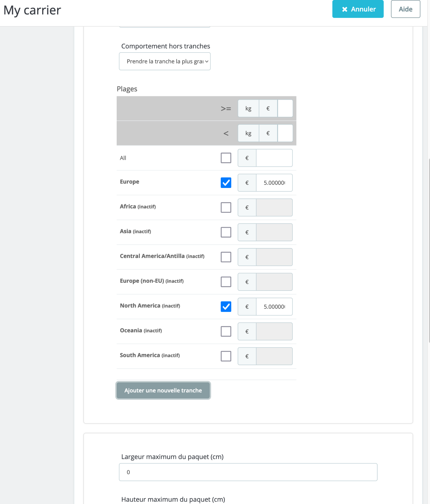Screen dimensions: 430x504
Task: Focus the Largeur maximum du paquet field
Action: click(248, 472)
